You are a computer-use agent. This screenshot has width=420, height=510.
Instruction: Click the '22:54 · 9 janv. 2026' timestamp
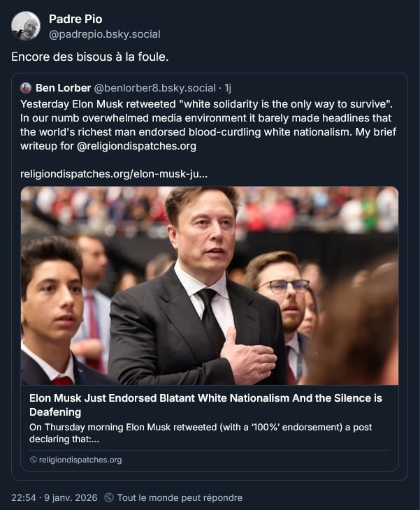(x=53, y=497)
